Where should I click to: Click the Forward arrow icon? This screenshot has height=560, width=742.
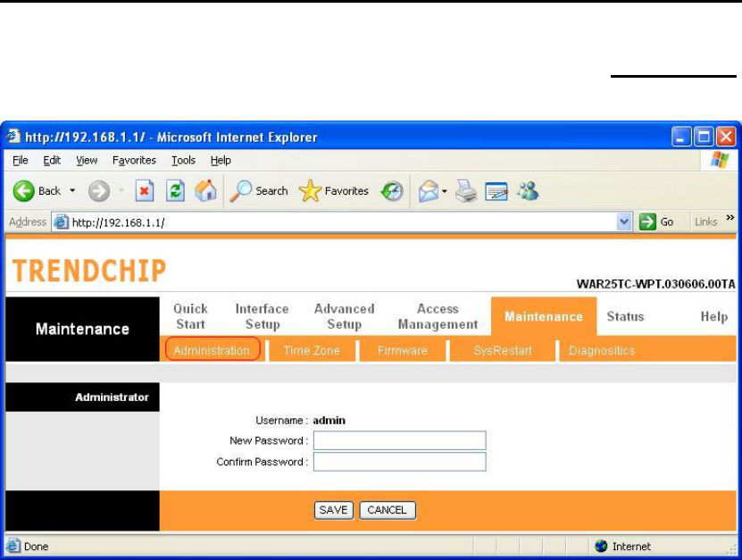(x=99, y=191)
